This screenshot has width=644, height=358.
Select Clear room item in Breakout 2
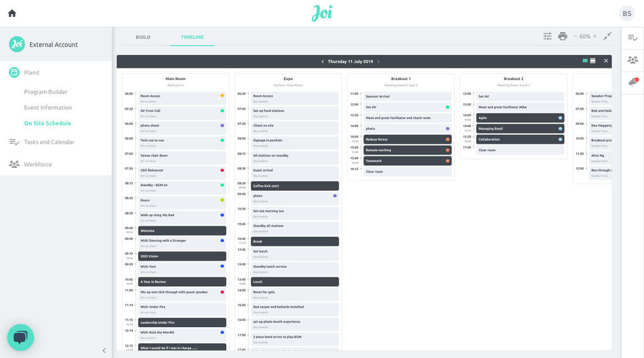pyautogui.click(x=520, y=150)
